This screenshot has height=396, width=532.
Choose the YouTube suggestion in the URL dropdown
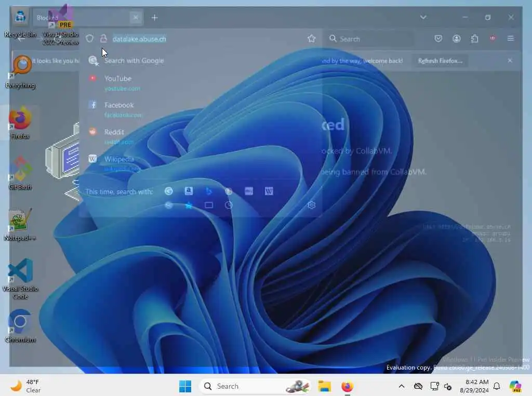click(200, 83)
